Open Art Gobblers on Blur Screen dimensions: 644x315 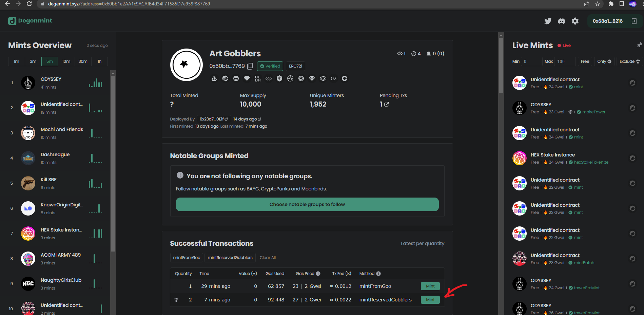pos(258,78)
